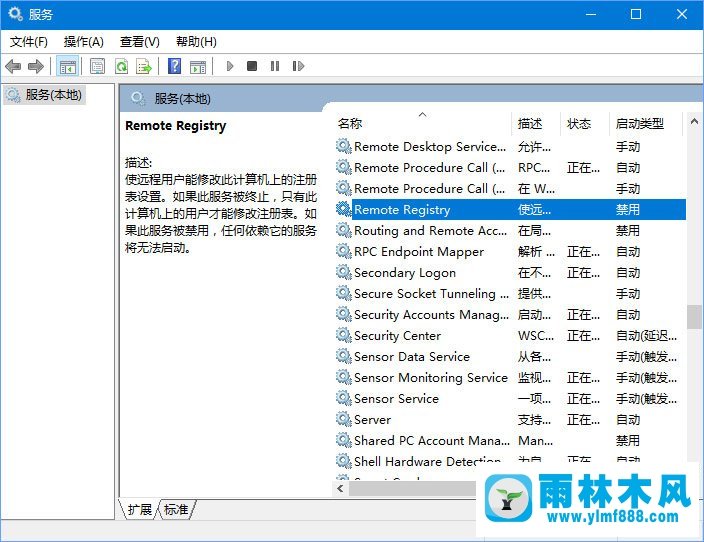Open the 查看(V) menu
Viewport: 704px width, 542px height.
[140, 42]
